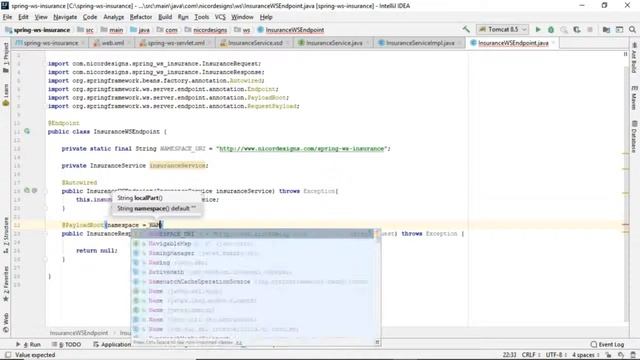Change indent setting 4 spaces

tap(585, 355)
